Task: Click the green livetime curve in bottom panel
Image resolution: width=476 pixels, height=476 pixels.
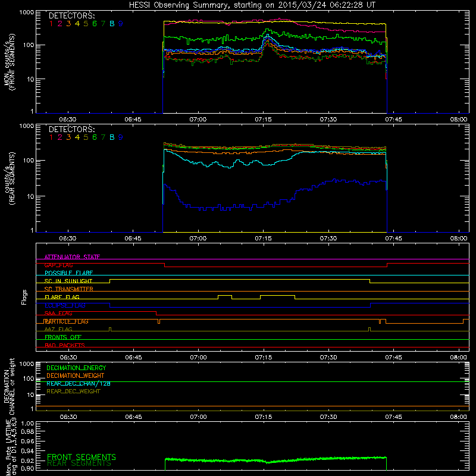Action: pos(275,460)
